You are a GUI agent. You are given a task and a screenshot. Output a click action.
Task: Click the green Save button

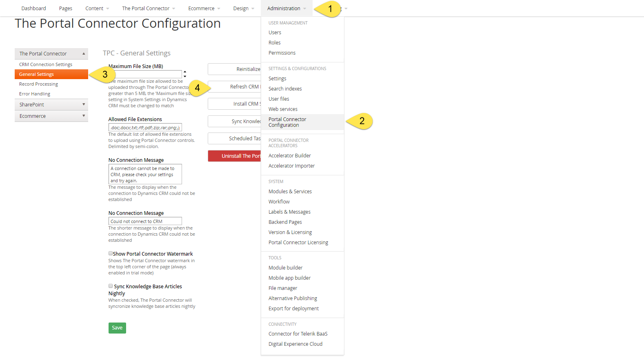tap(117, 328)
